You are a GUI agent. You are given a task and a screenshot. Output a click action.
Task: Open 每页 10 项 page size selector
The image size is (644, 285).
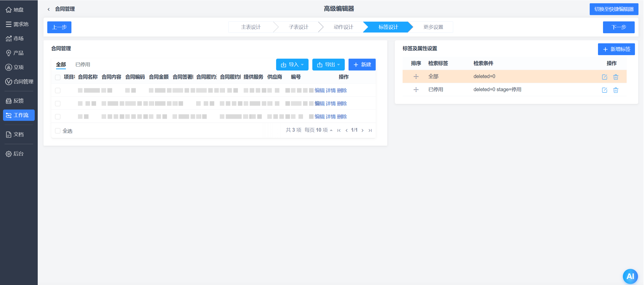318,130
